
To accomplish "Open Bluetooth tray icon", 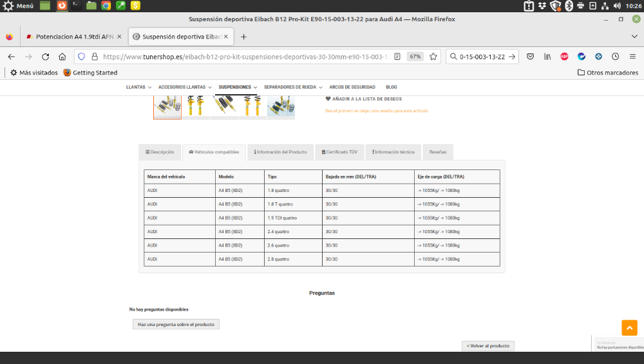I will tap(569, 6).
